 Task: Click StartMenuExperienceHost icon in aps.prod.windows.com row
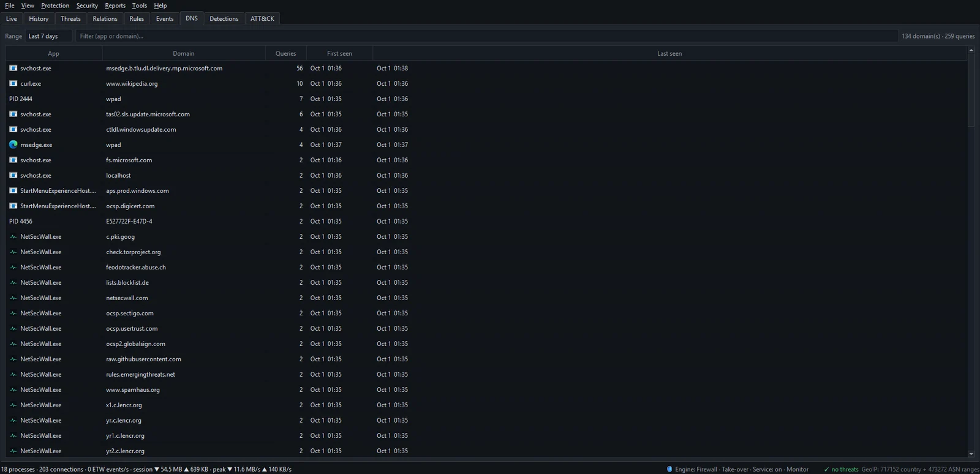pos(13,190)
